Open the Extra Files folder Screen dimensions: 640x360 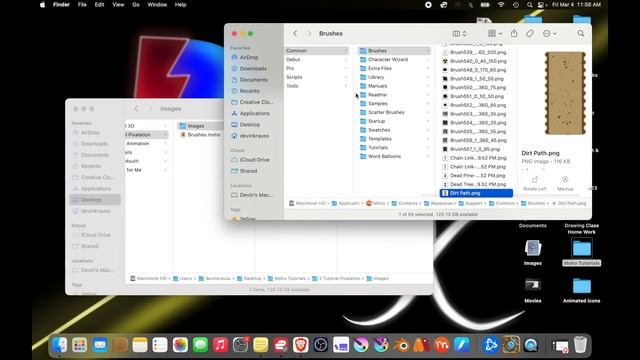(380, 68)
